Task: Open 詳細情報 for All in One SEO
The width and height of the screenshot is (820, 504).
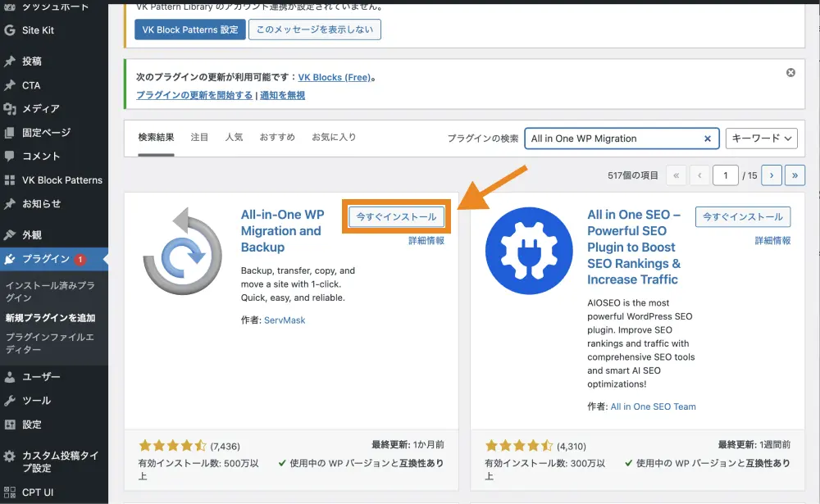Action: coord(772,240)
